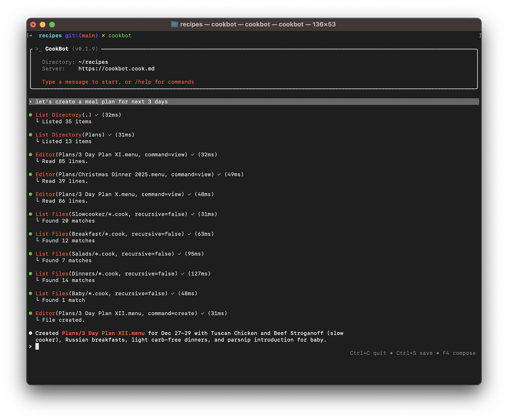Click the red arrow icon in the shell prompt
The height and width of the screenshot is (420, 508).
pos(31,36)
